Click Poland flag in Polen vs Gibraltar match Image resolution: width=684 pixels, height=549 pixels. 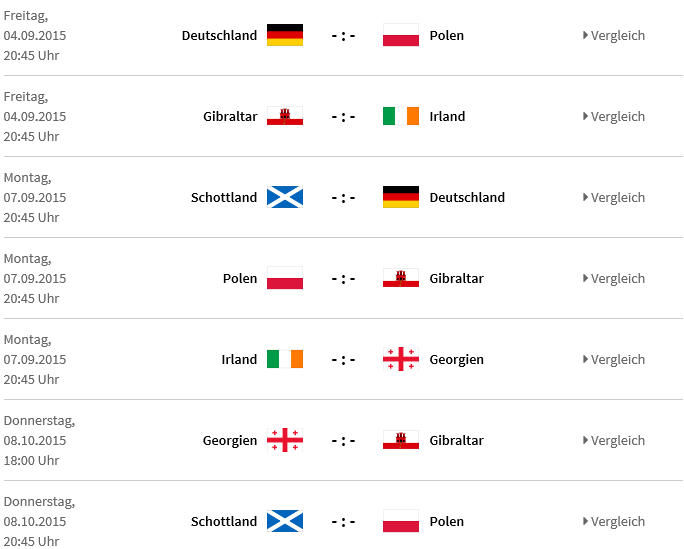point(285,278)
